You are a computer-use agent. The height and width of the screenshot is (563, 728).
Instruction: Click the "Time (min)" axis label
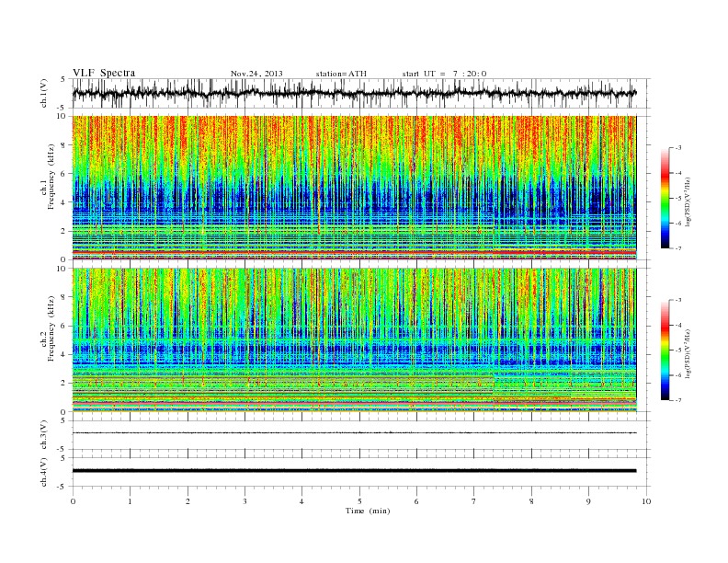[x=368, y=511]
